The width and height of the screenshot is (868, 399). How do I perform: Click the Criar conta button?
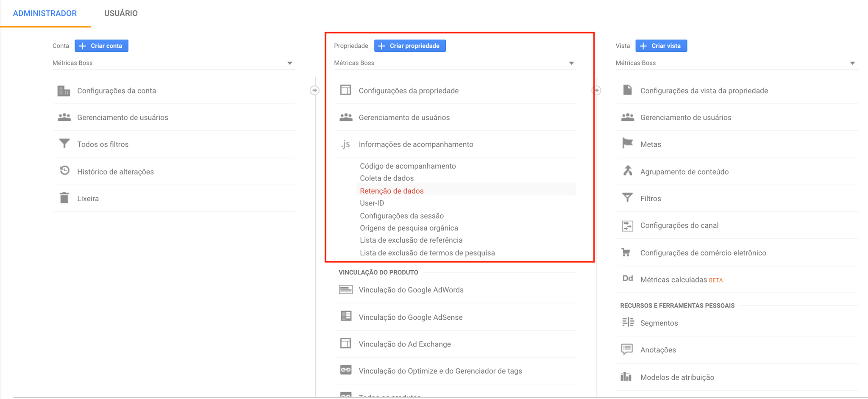(101, 46)
